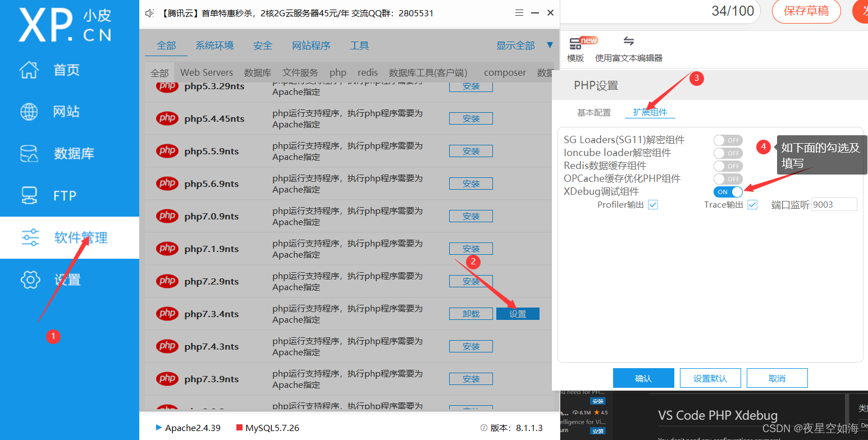Mute the announcement speaker icon
Screen dimensions: 868x440
[148, 12]
